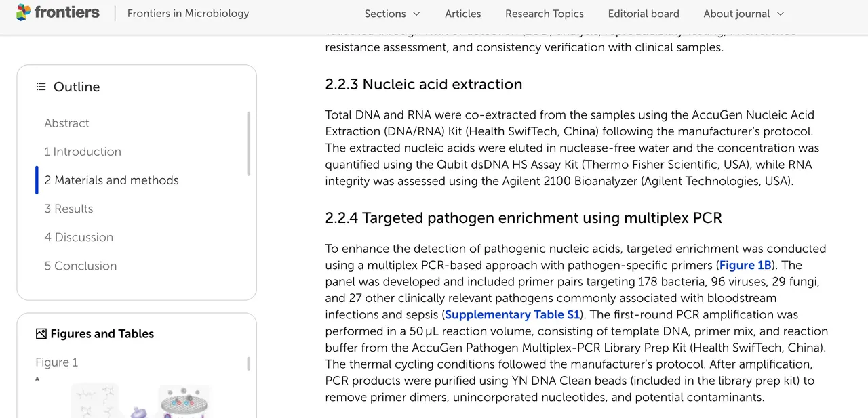Open the Supplementary Table S1 link
The width and height of the screenshot is (868, 418).
[x=513, y=314]
